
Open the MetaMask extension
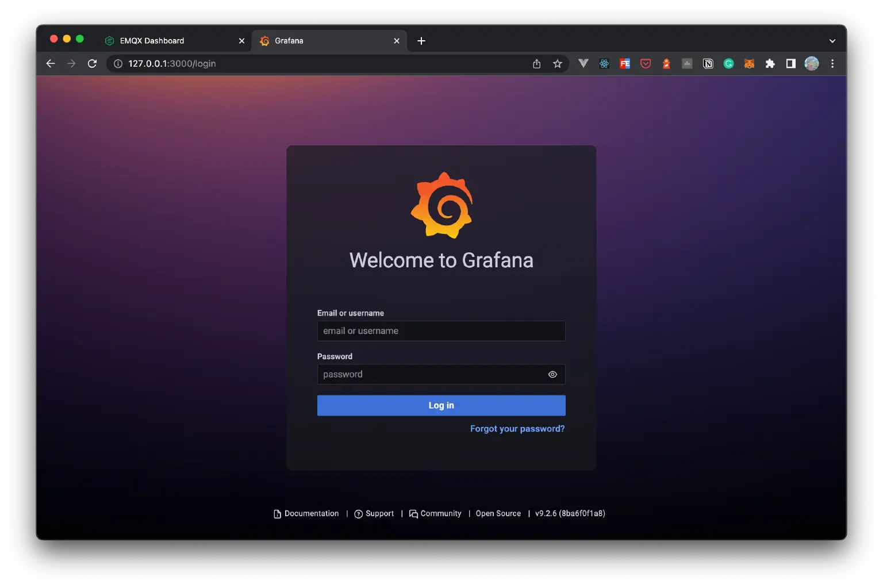tap(749, 64)
